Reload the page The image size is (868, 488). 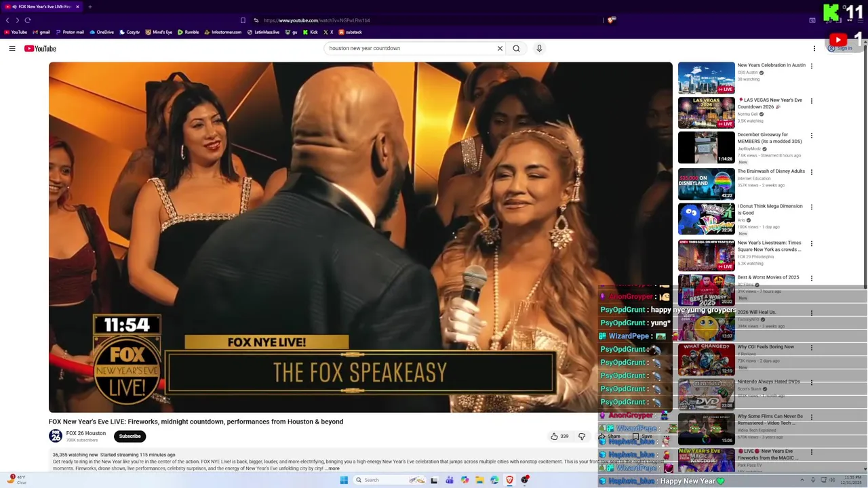28,20
